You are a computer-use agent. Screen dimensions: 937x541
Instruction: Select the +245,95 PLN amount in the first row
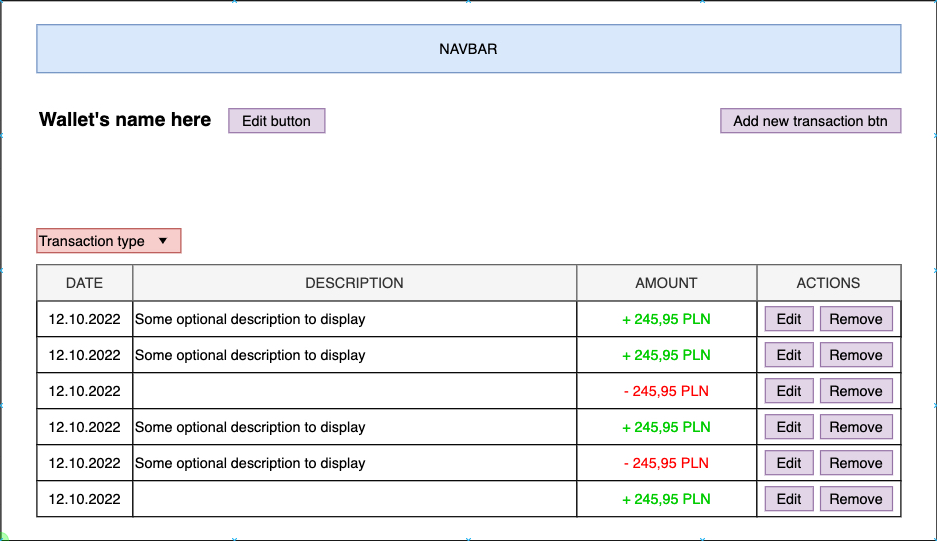pyautogui.click(x=666, y=319)
